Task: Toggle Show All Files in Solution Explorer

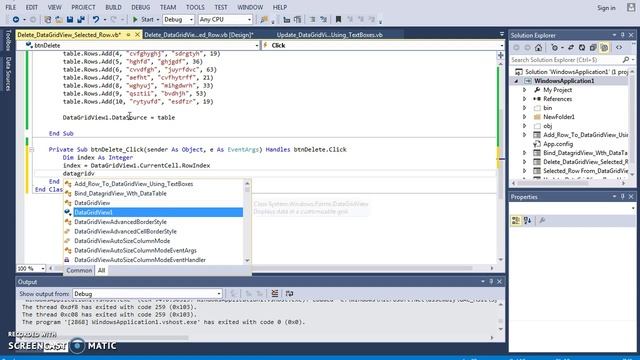Action: point(604,48)
